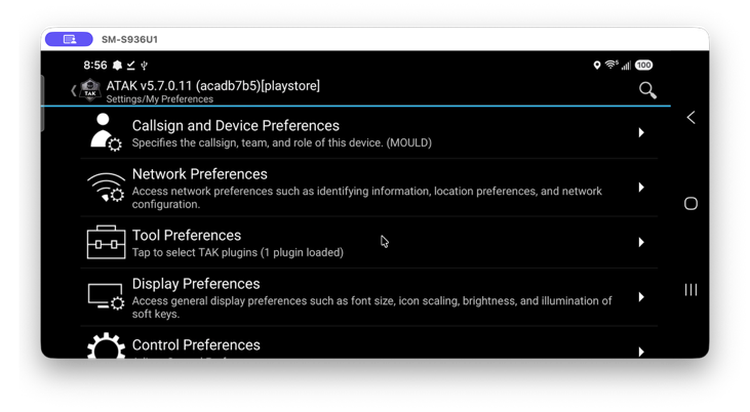Tap the Android back navigation button
The height and width of the screenshot is (412, 750).
click(691, 118)
